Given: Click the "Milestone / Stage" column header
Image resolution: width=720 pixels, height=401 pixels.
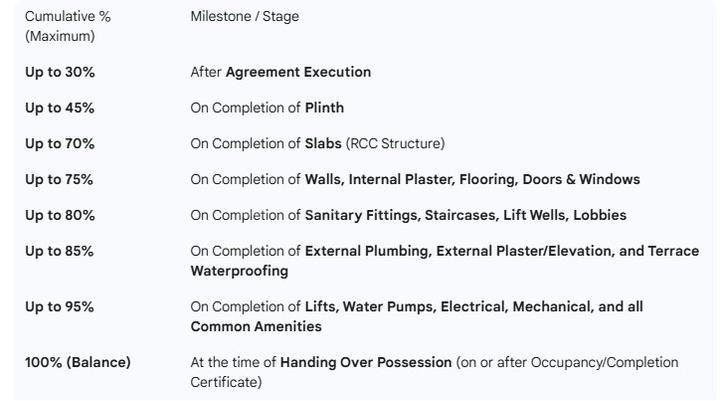Looking at the screenshot, I should pyautogui.click(x=244, y=16).
